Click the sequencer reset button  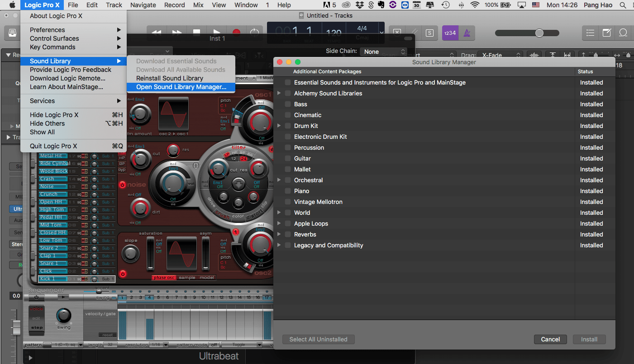pyautogui.click(x=108, y=335)
